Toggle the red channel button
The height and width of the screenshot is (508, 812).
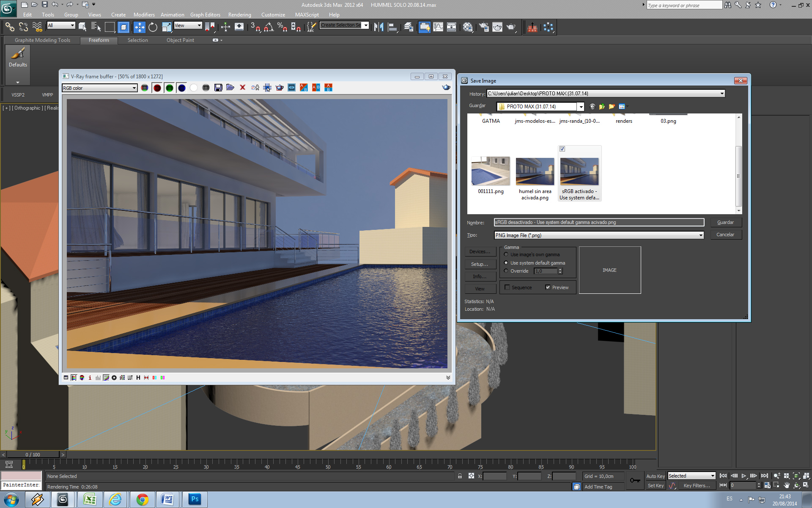click(157, 88)
